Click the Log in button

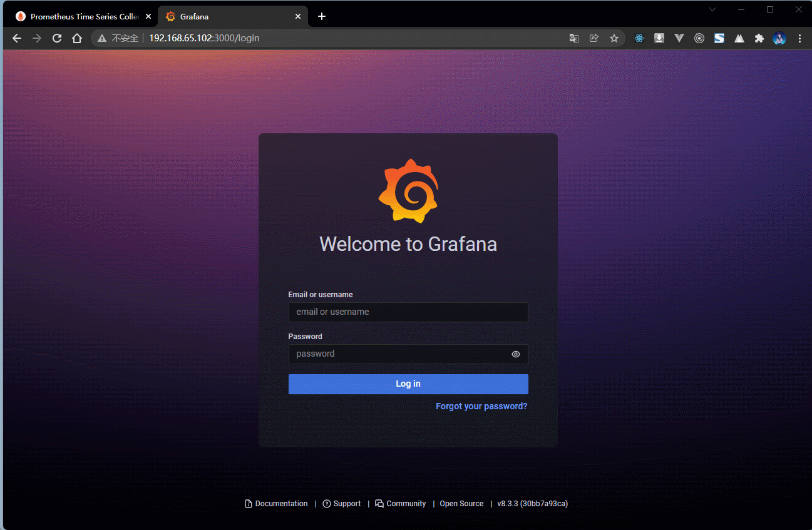click(408, 384)
